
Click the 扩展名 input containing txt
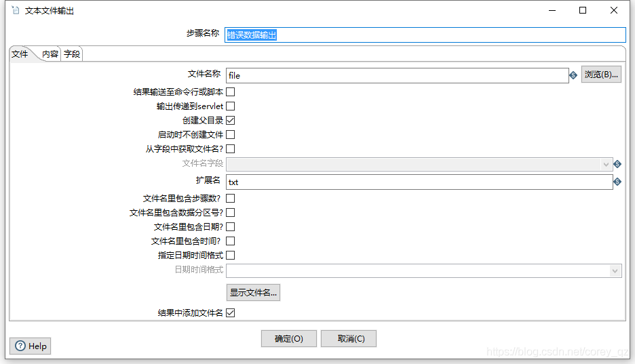[x=419, y=182]
